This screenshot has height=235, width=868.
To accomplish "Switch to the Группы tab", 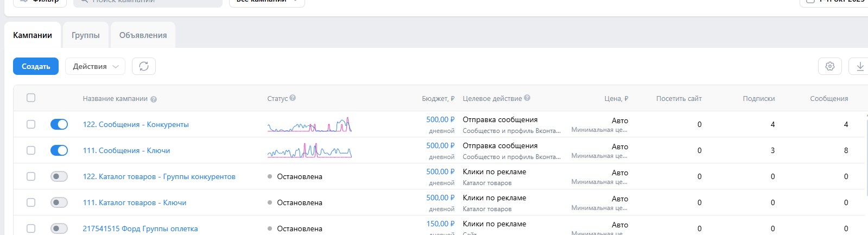I will (86, 35).
